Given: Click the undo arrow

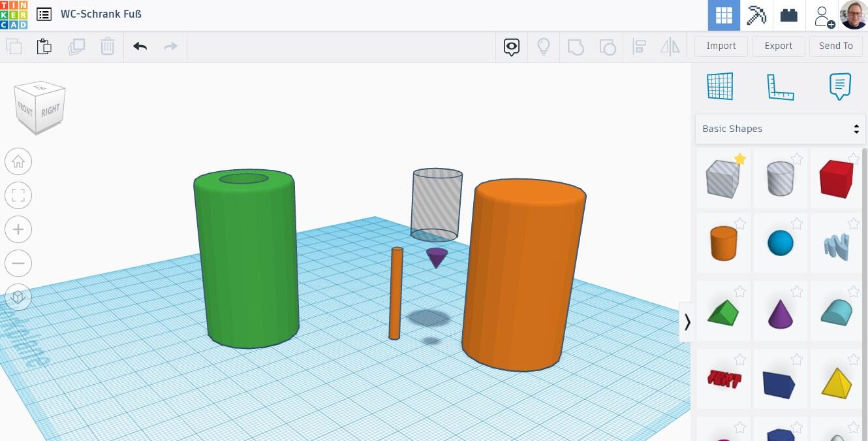Looking at the screenshot, I should (140, 46).
